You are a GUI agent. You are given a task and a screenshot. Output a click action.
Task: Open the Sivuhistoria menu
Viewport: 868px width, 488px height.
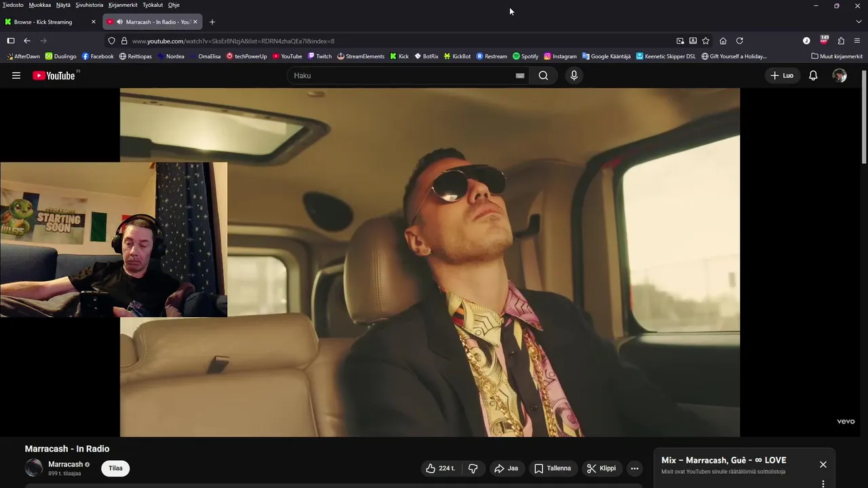pos(90,5)
